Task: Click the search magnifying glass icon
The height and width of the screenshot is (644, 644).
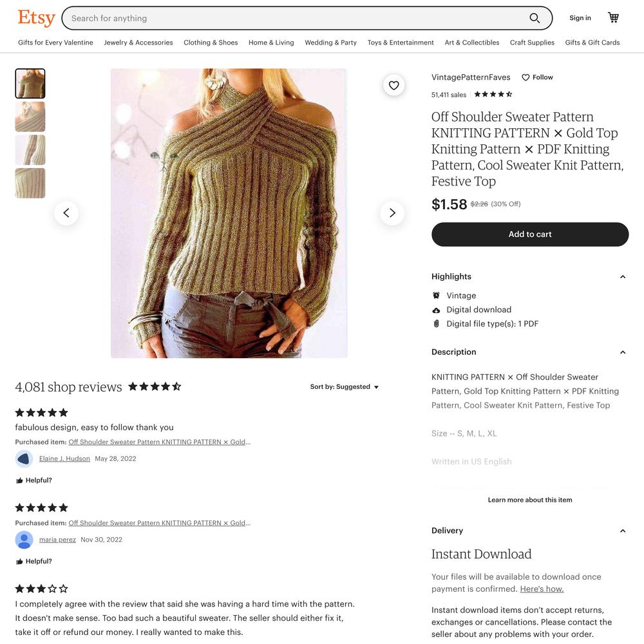Action: click(x=535, y=18)
